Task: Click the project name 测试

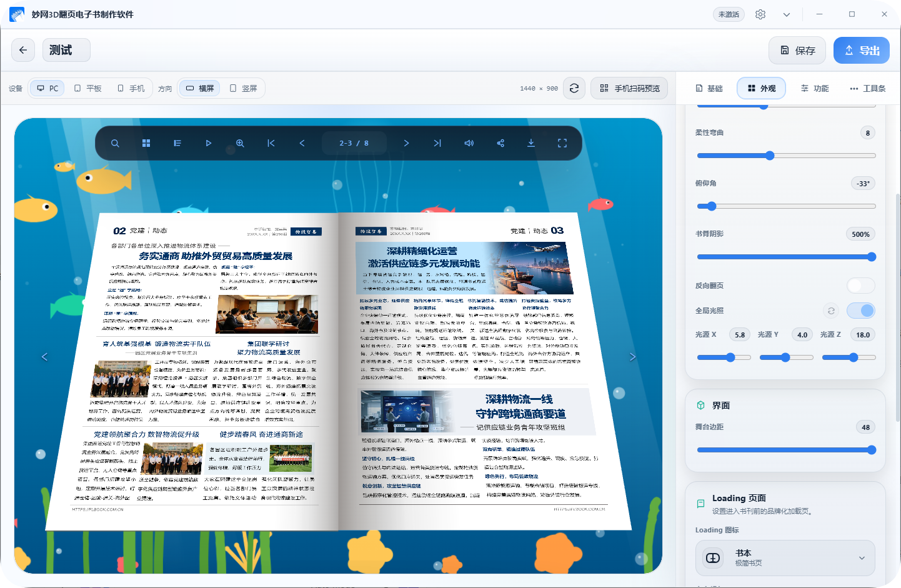Action: 66,50
